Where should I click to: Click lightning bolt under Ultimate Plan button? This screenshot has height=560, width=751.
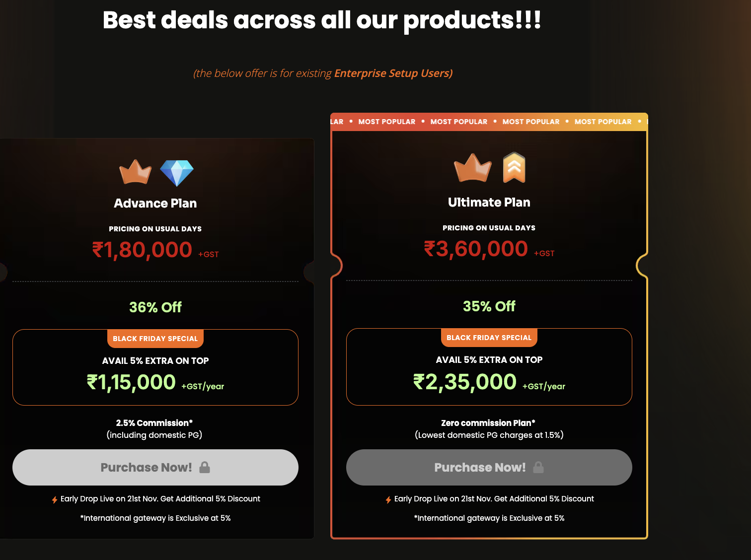[388, 499]
